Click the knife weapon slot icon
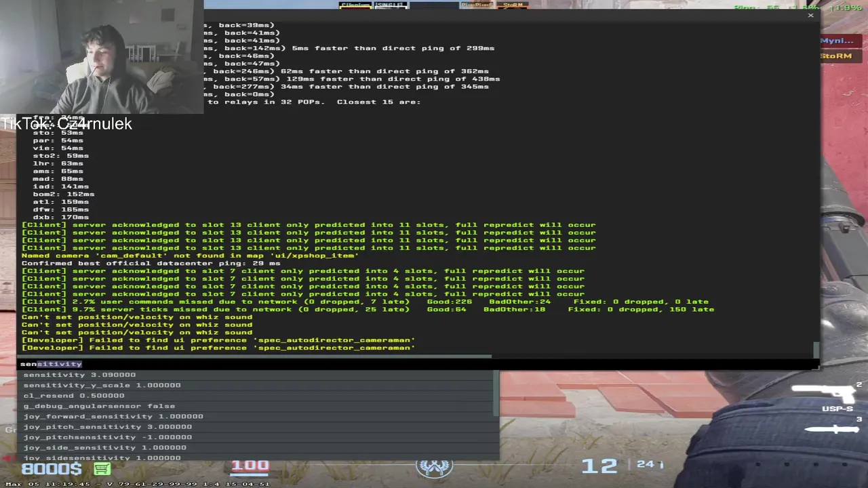 point(831,429)
